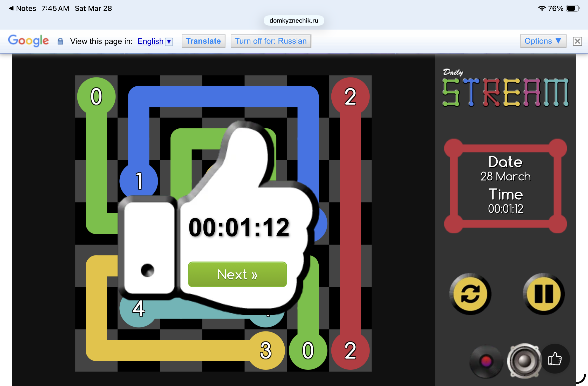Tap the blue 1 endpoint circle
588x386 pixels.
139,181
